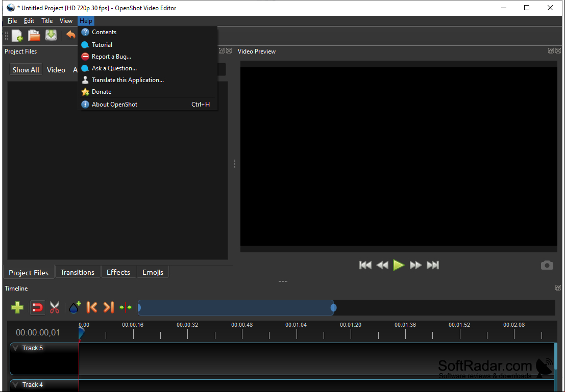Filter project files by Video
This screenshot has width=565, height=392.
click(56, 70)
